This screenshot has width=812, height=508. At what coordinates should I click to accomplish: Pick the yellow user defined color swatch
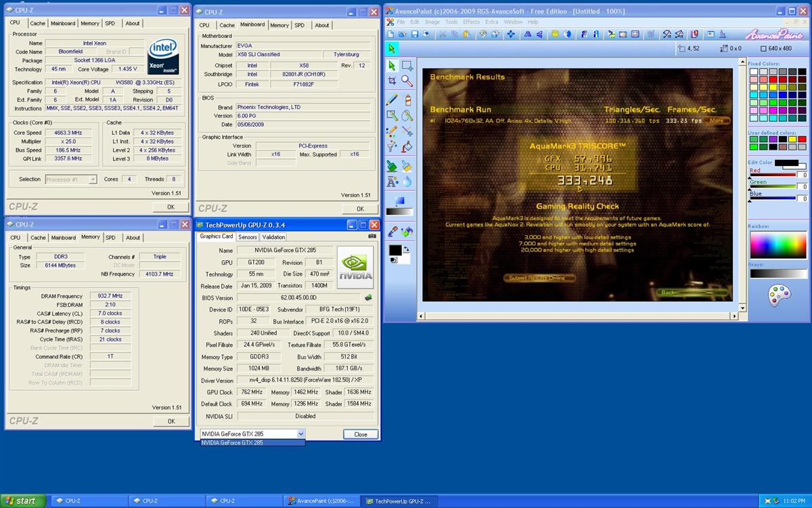point(792,139)
